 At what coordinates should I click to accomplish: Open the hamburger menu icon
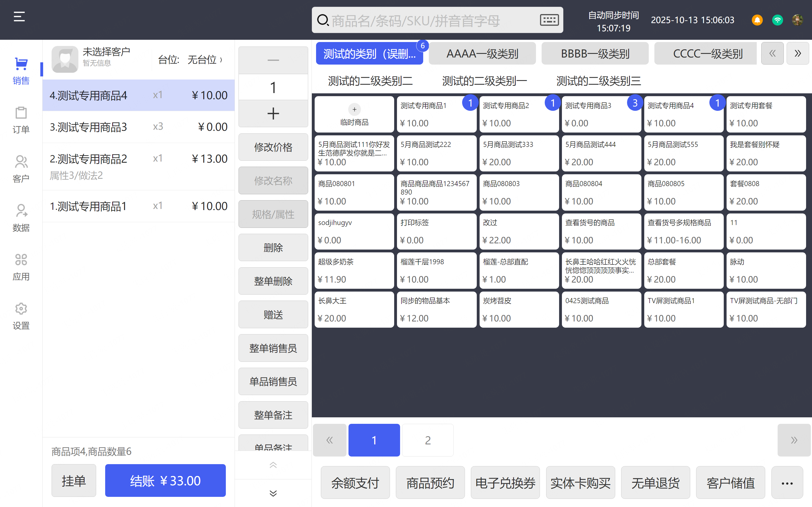[19, 16]
